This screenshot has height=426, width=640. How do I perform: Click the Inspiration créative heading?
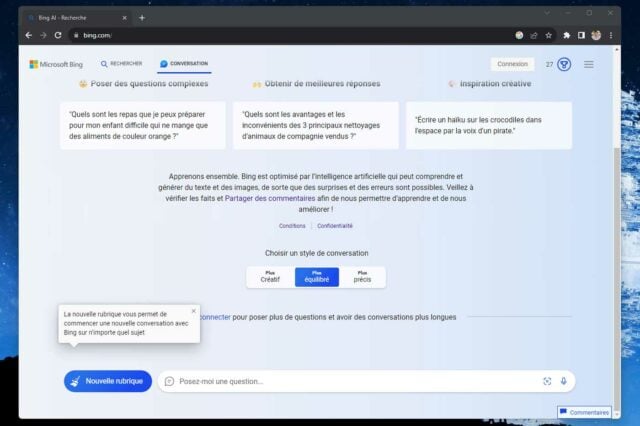(496, 84)
